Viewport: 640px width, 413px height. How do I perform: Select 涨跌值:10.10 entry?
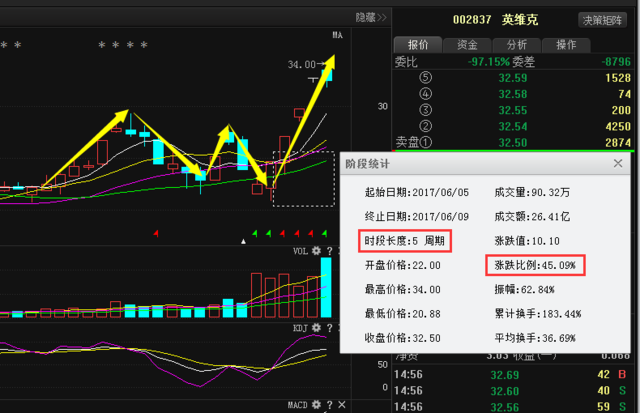(527, 241)
